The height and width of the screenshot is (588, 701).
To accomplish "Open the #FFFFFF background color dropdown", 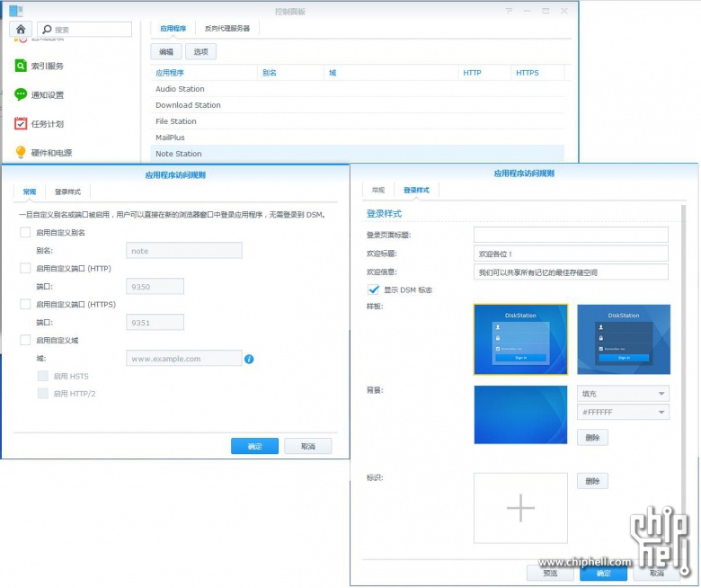I will pyautogui.click(x=623, y=413).
